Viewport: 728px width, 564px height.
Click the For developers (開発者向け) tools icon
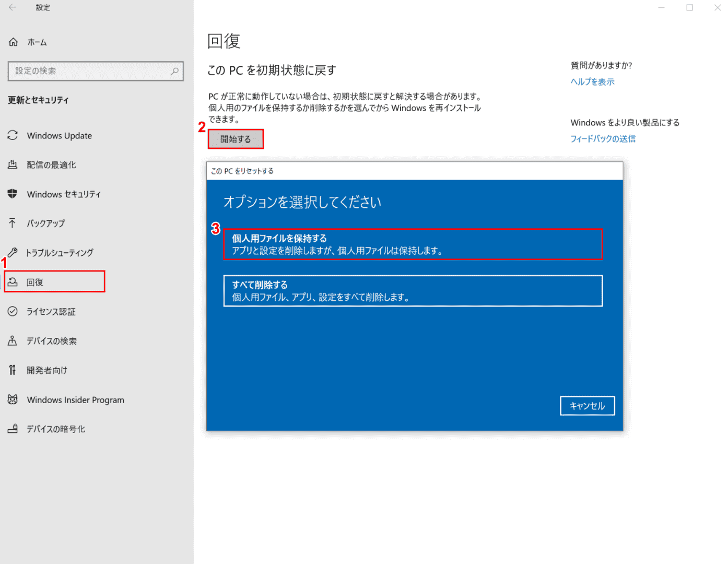tap(13, 370)
